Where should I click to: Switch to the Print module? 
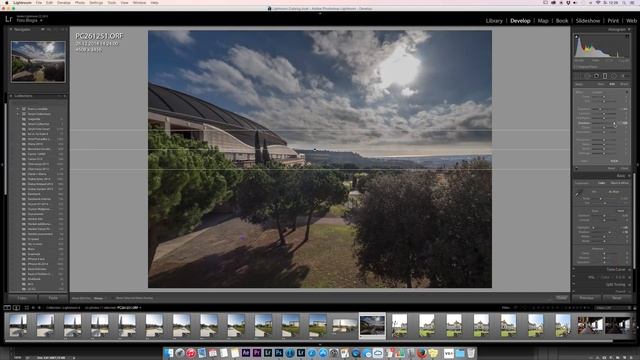pyautogui.click(x=613, y=20)
